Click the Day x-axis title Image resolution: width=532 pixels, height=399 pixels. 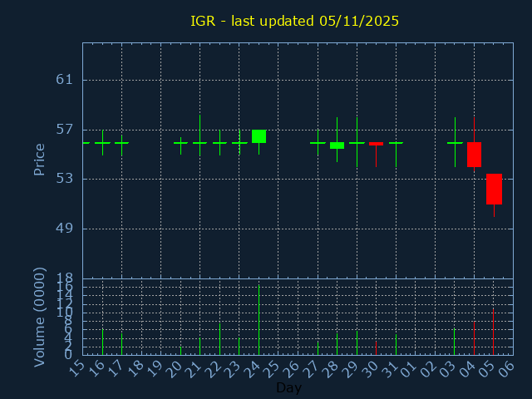coord(288,387)
